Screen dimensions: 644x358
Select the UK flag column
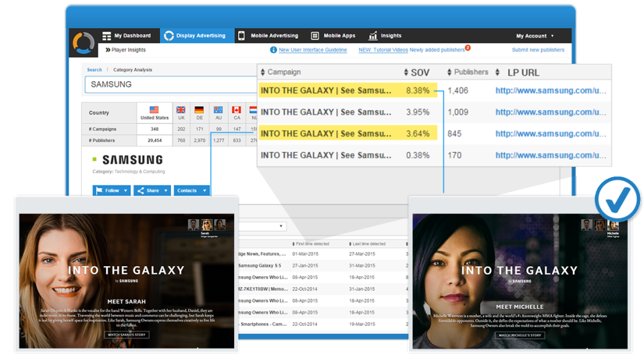tap(181, 113)
